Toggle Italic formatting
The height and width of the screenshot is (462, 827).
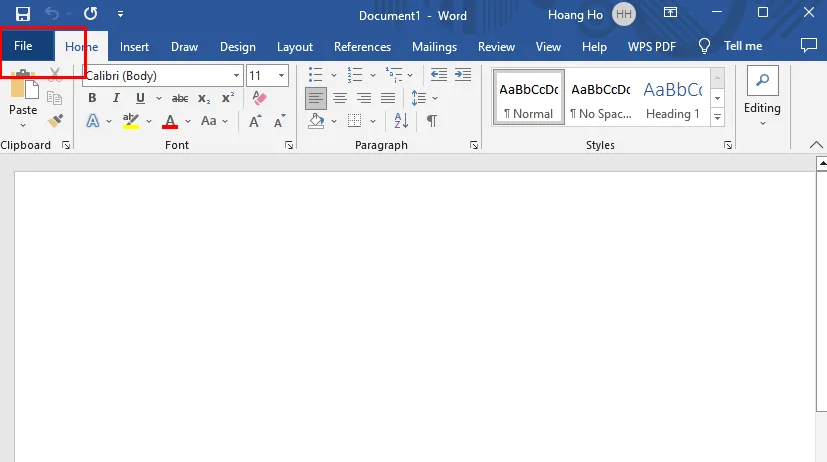point(116,98)
